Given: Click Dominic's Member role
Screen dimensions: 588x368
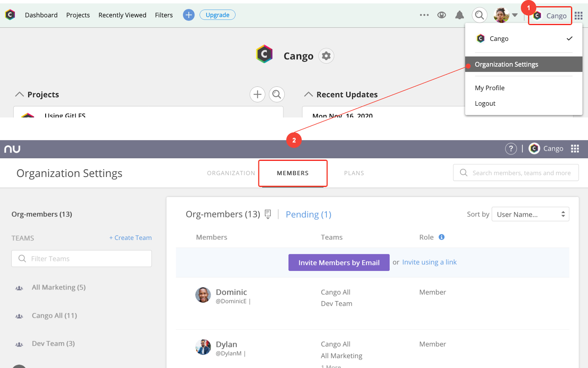Looking at the screenshot, I should click(433, 292).
